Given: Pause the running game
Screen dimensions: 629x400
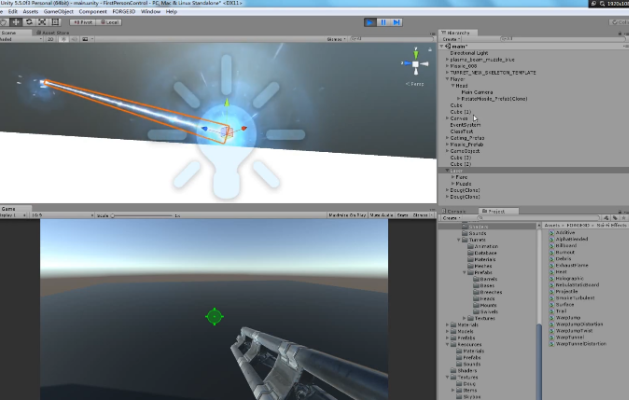Looking at the screenshot, I should point(383,22).
